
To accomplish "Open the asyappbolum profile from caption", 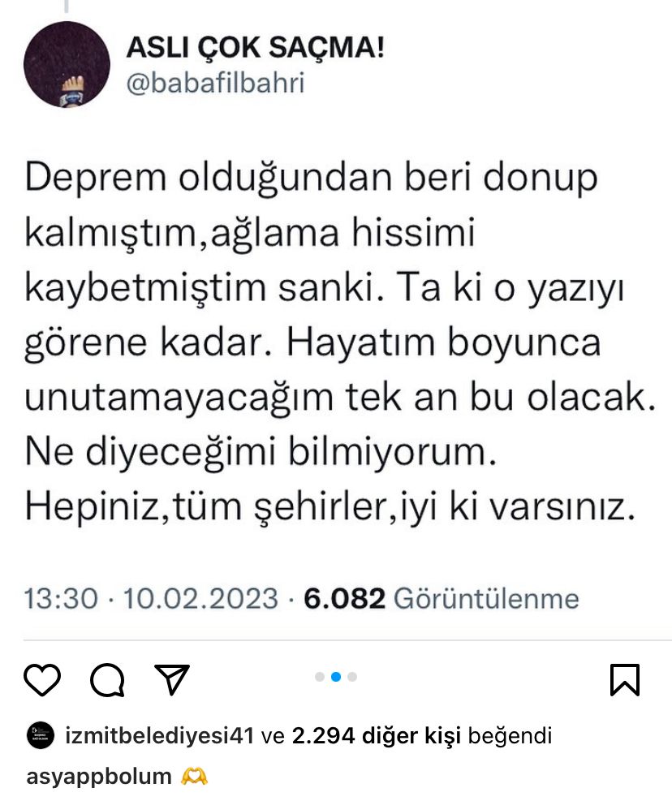I will coord(99,777).
